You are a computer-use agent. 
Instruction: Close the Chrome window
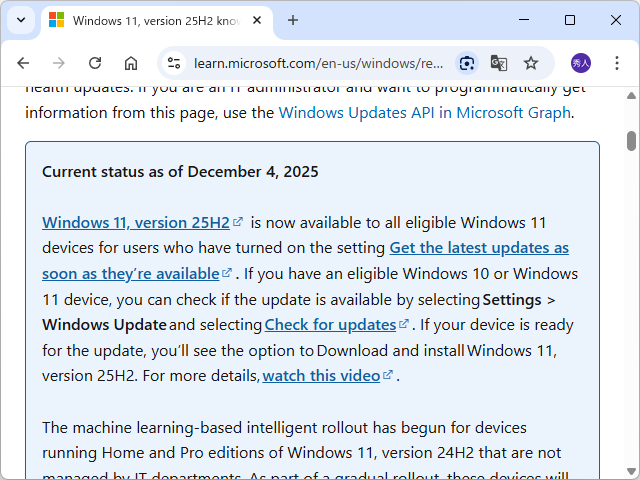[616, 20]
